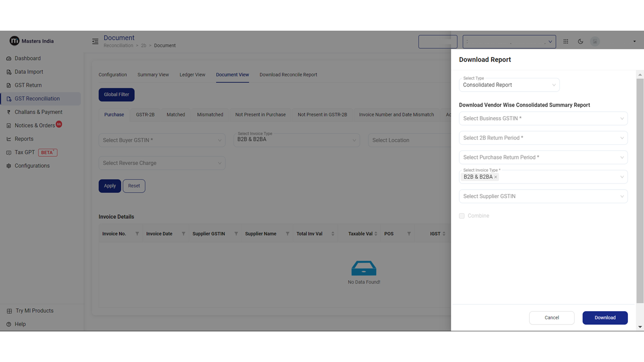This screenshot has width=644, height=362.
Task: Filter by Invoice No. column icon
Action: [137, 234]
